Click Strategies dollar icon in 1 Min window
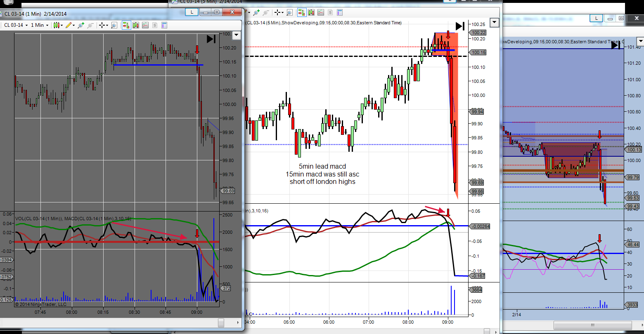Image resolution: width=644 pixels, height=334 pixels. pos(154,25)
